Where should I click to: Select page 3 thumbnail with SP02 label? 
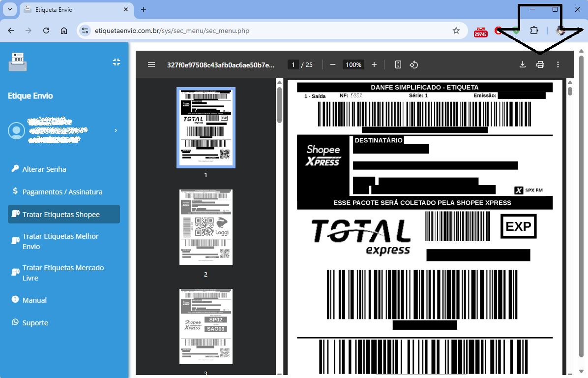[206, 327]
